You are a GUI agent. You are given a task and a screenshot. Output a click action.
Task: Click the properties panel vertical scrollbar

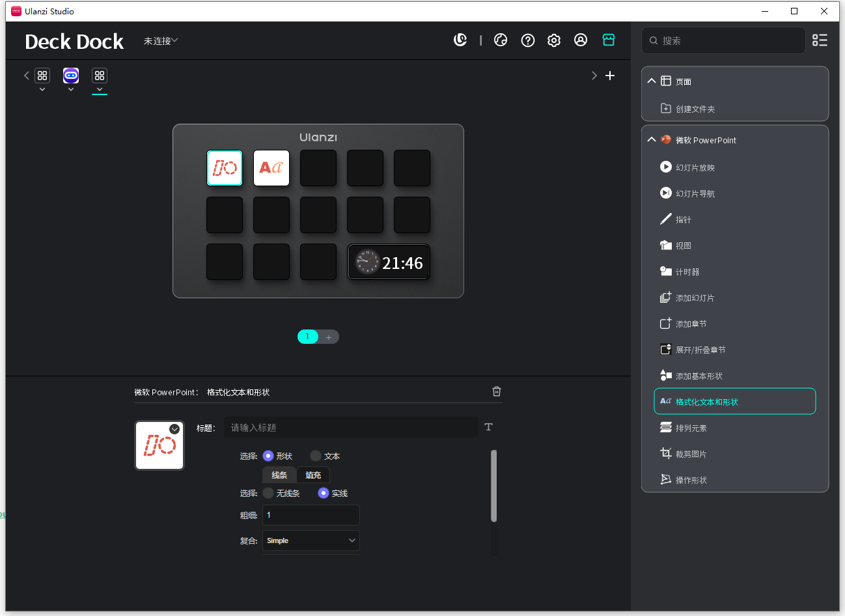pos(493,486)
